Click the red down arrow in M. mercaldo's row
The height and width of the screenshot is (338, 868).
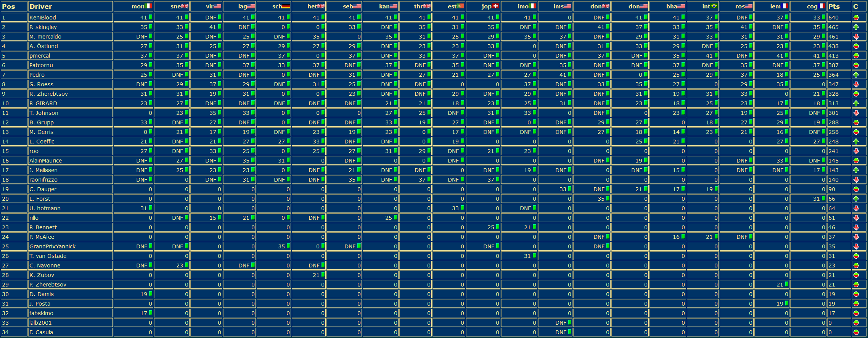coord(856,37)
